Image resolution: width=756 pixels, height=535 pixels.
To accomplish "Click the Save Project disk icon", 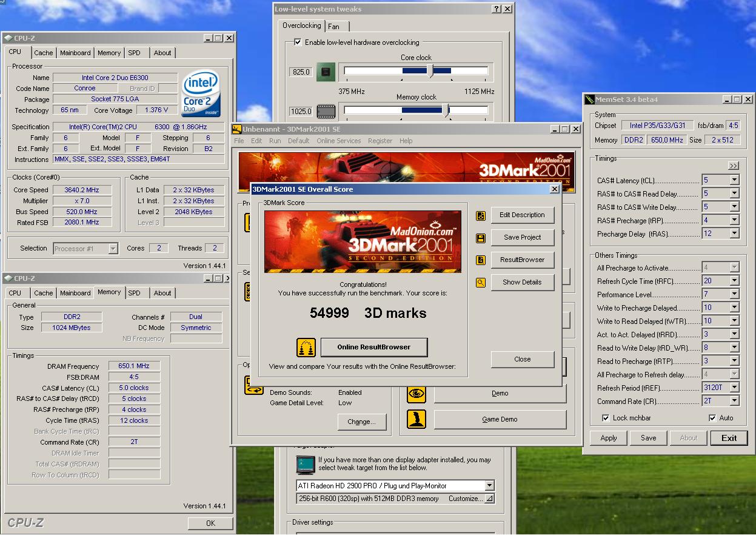I will [481, 238].
